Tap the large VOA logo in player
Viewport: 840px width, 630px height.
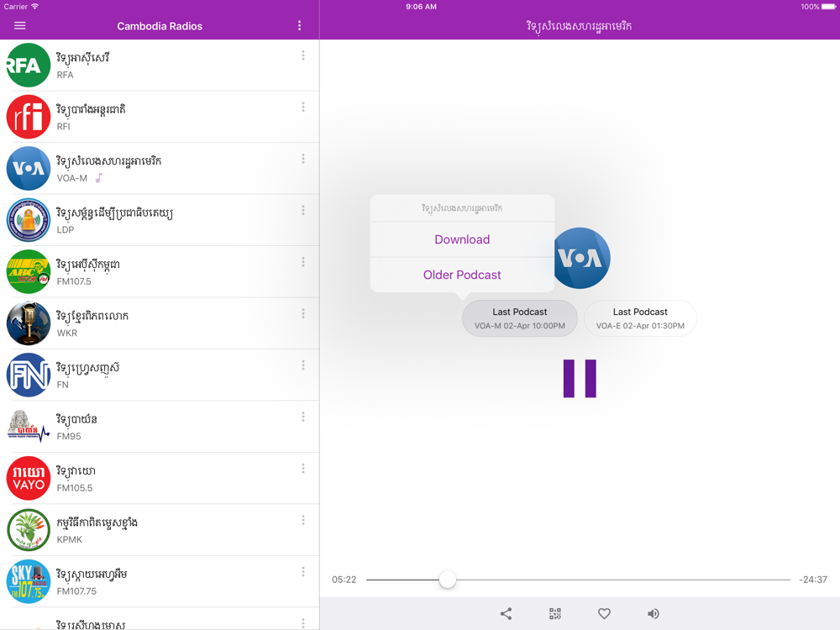tap(581, 258)
